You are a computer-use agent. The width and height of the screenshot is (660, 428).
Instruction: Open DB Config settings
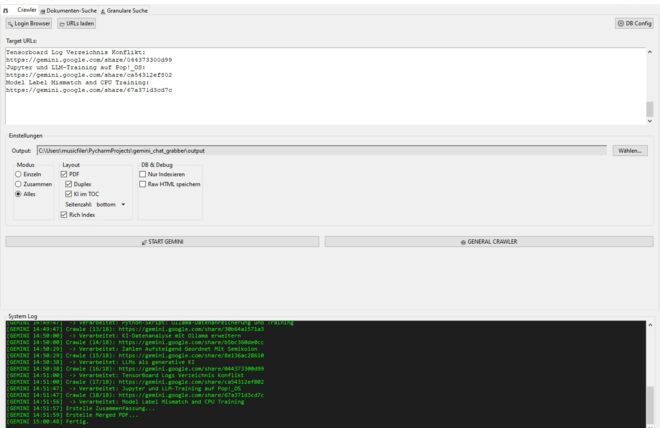point(634,23)
